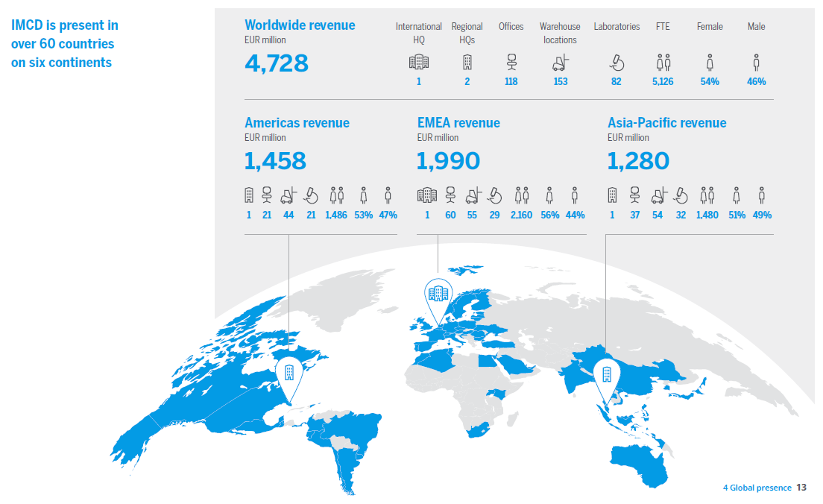
Task: Click the Laboratories microscope icon above 82
Action: click(x=617, y=63)
